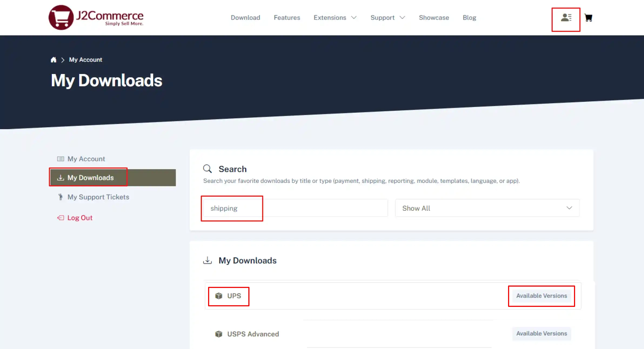Click the UPS download title
The image size is (644, 349).
click(x=234, y=296)
